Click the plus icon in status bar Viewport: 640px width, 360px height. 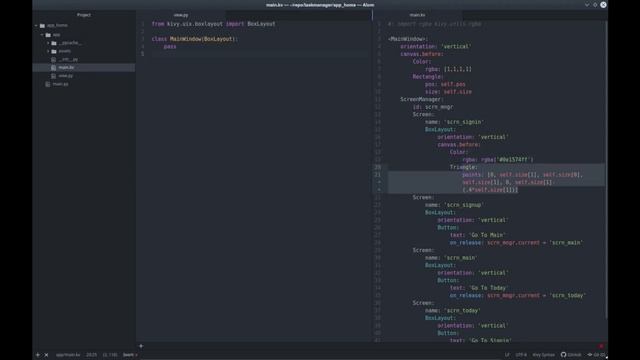[38, 355]
